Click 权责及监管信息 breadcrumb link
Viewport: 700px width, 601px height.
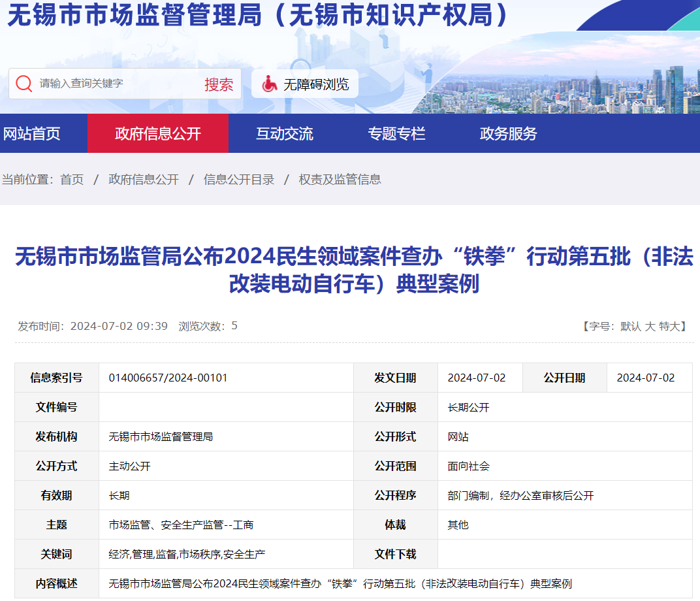click(x=340, y=180)
